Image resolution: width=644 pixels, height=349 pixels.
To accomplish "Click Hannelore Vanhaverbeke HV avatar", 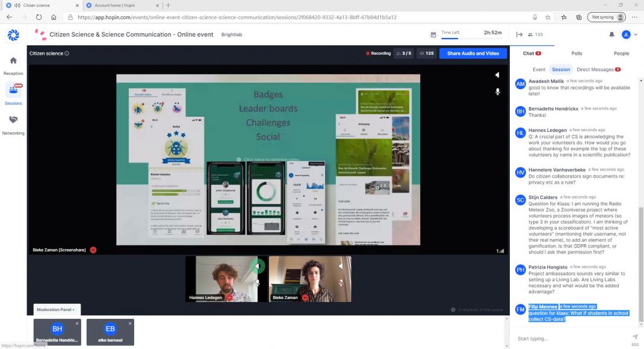I will tap(521, 173).
